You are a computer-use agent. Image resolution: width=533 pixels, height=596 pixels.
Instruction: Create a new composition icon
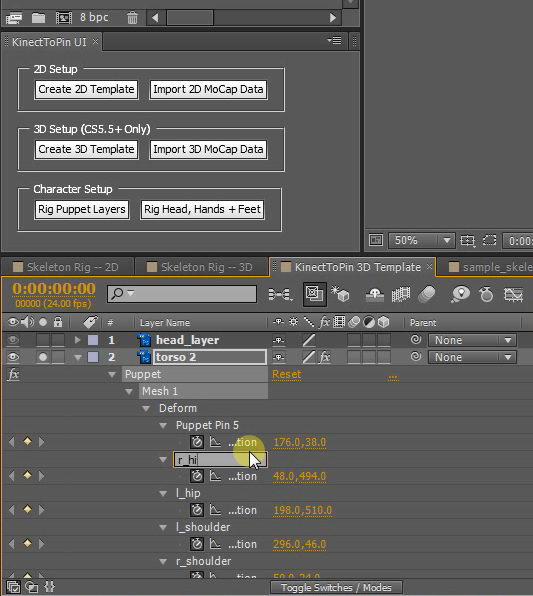click(64, 17)
